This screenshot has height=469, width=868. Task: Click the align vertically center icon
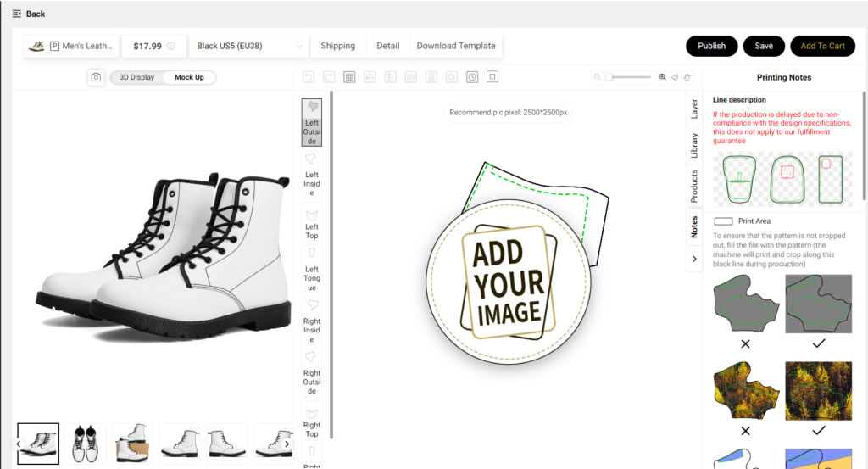pos(431,77)
